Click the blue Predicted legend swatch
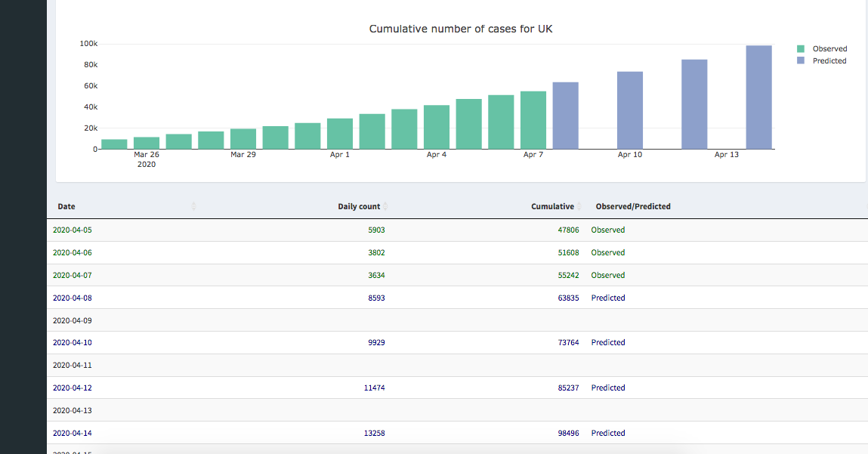Screen dimensions: 868x454 (801, 61)
